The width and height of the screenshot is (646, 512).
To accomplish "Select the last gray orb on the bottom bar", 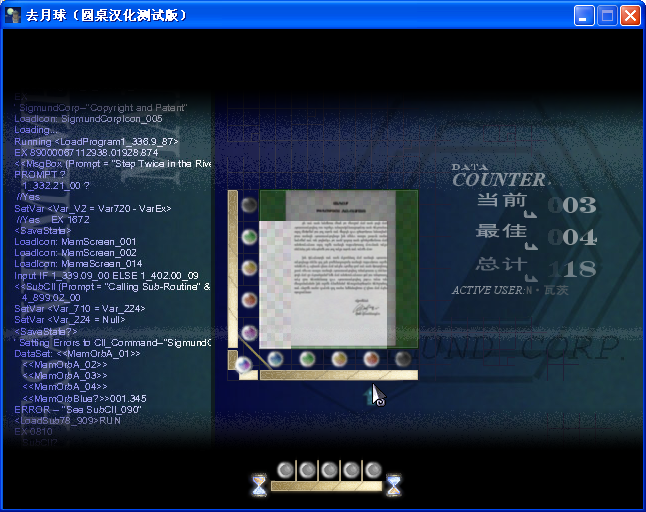I will [x=373, y=470].
